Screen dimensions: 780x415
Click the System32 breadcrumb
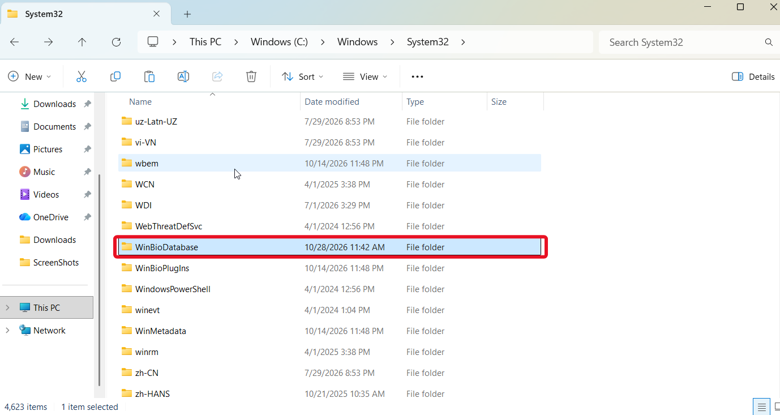pyautogui.click(x=427, y=42)
